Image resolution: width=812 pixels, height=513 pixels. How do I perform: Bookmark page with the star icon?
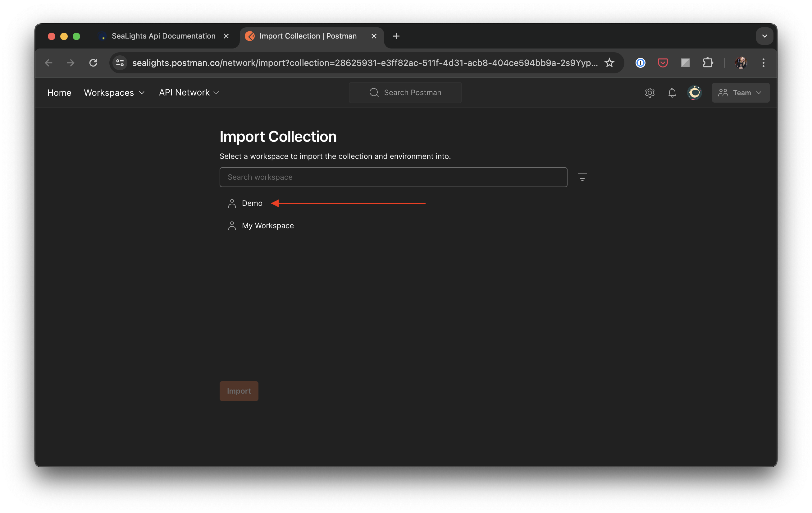coord(609,63)
